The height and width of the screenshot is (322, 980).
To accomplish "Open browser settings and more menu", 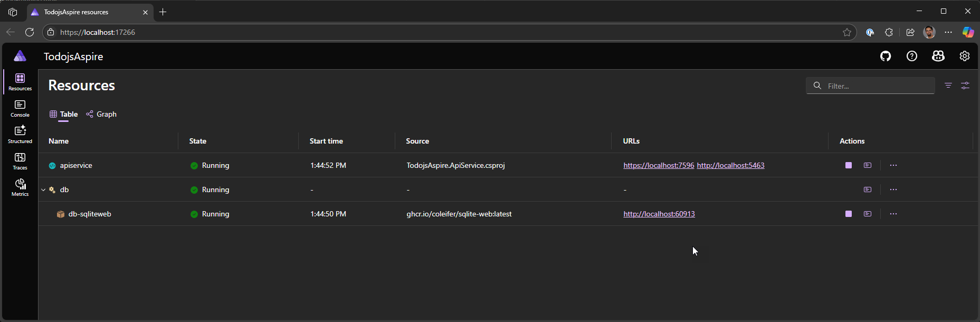I will point(948,32).
